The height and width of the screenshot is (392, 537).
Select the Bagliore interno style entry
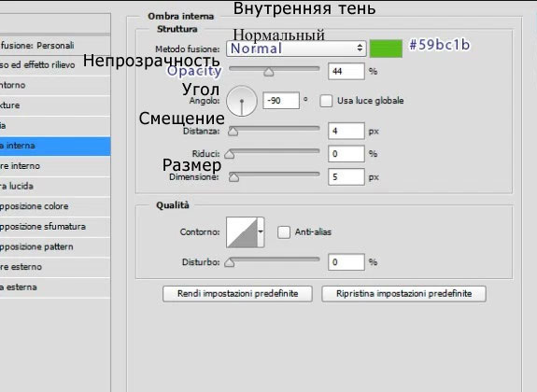click(x=55, y=166)
